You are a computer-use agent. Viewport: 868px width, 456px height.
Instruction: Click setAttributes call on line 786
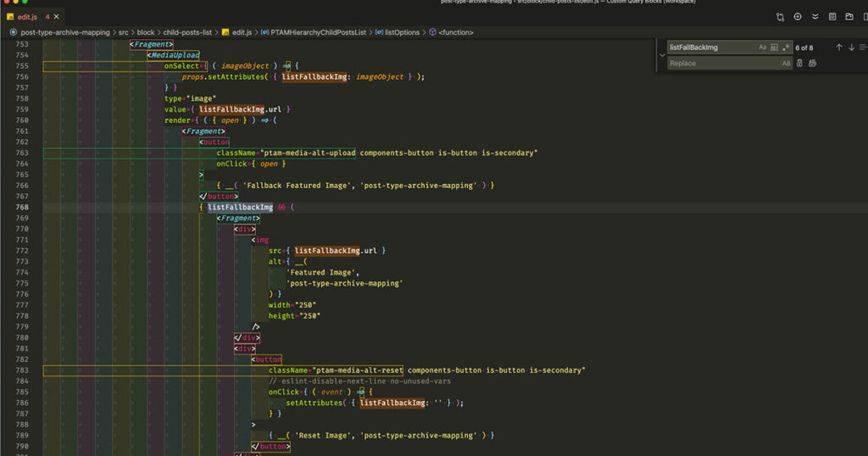click(x=314, y=403)
